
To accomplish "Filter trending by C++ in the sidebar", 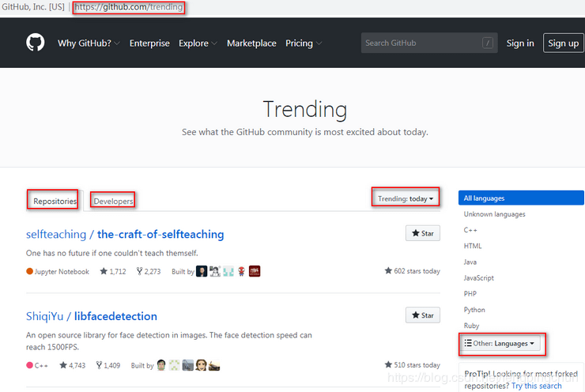I will (470, 230).
